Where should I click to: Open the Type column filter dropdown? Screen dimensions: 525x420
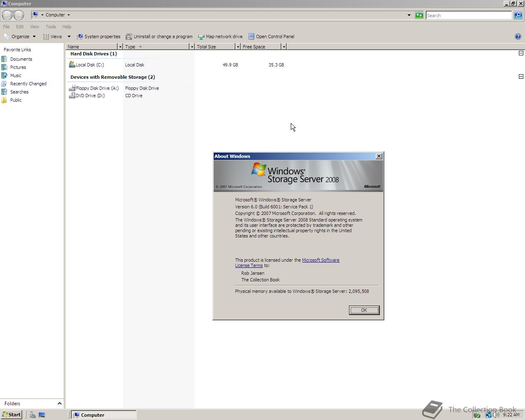coord(192,47)
